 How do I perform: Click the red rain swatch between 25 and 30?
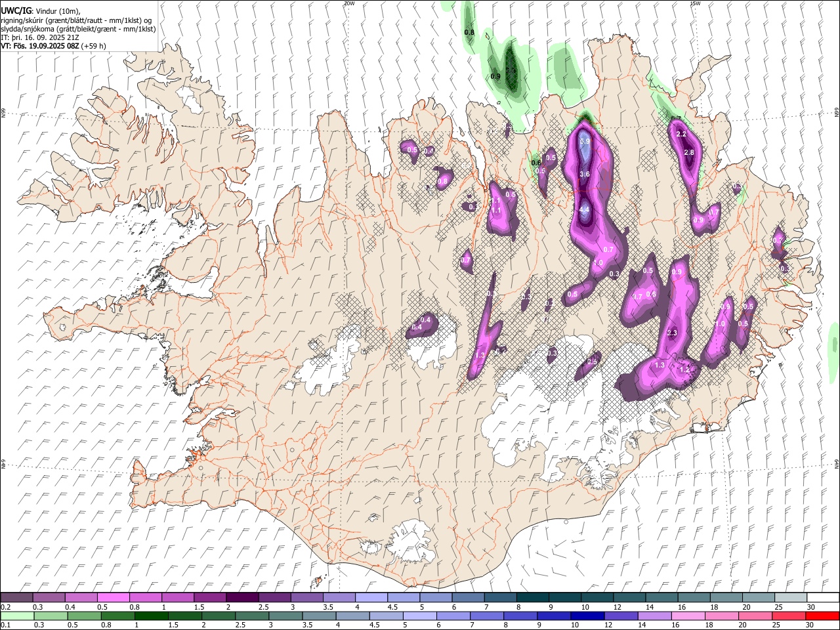787,616
